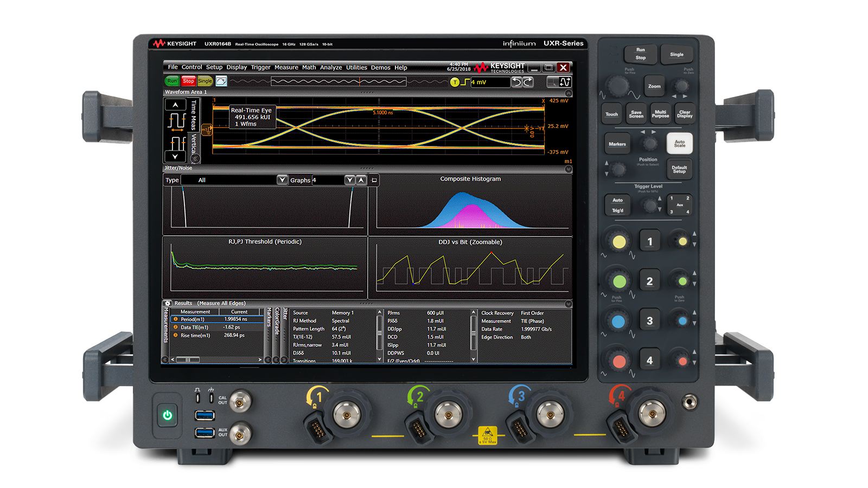This screenshot has height=488, width=868.
Task: Open the Graphs count dropdown
Action: point(349,179)
